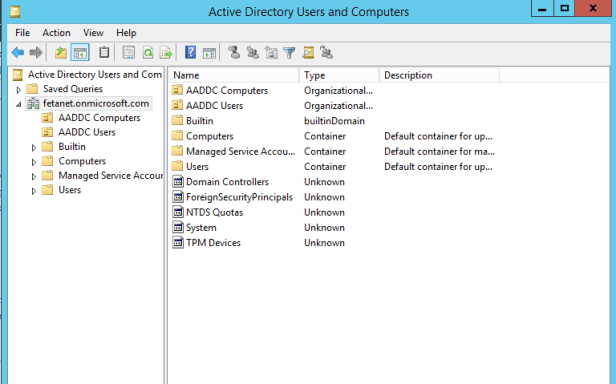Screen dimensions: 616x384
Task: Click the window's app icon in title bar
Action: point(15,12)
